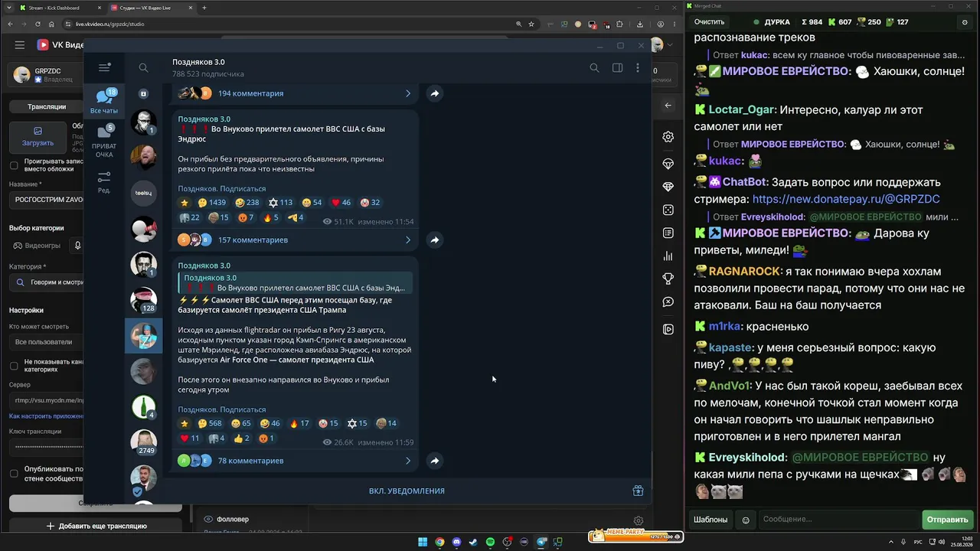Open the Chrome extensions puzzle icon
Image resolution: width=980 pixels, height=551 pixels.
[x=619, y=24]
